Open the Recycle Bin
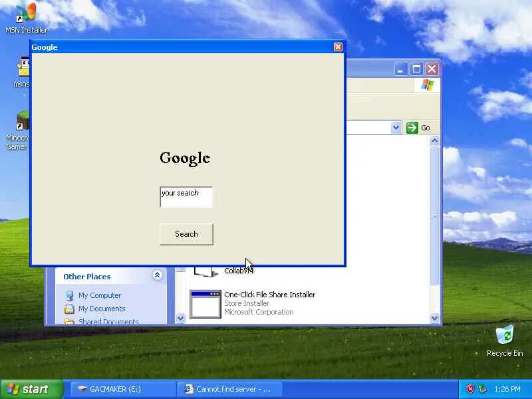532x399 pixels. 505,340
